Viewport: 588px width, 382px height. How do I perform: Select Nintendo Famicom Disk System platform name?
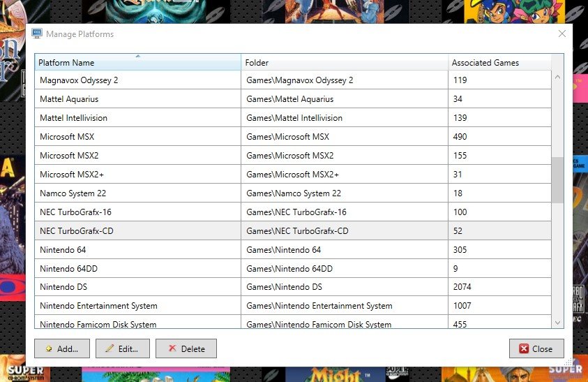[98, 324]
